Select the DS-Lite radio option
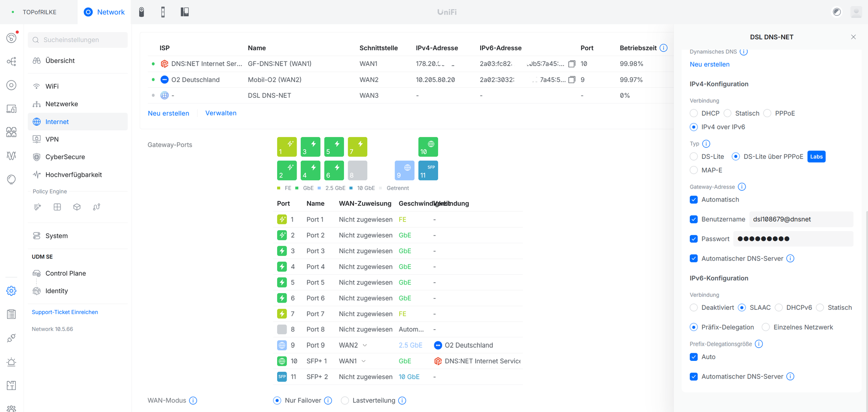868x412 pixels. tap(694, 156)
